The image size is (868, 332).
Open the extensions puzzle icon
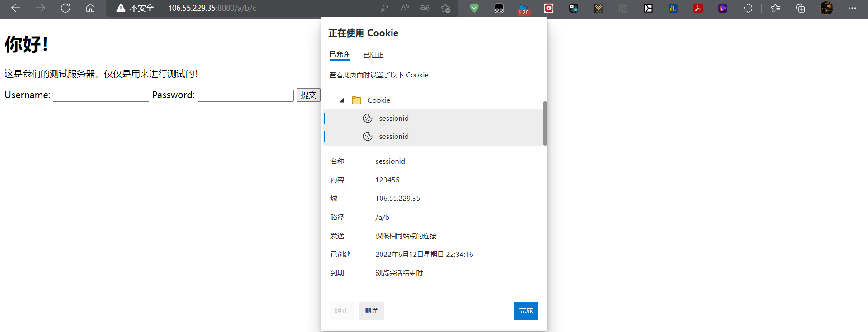[x=748, y=8]
